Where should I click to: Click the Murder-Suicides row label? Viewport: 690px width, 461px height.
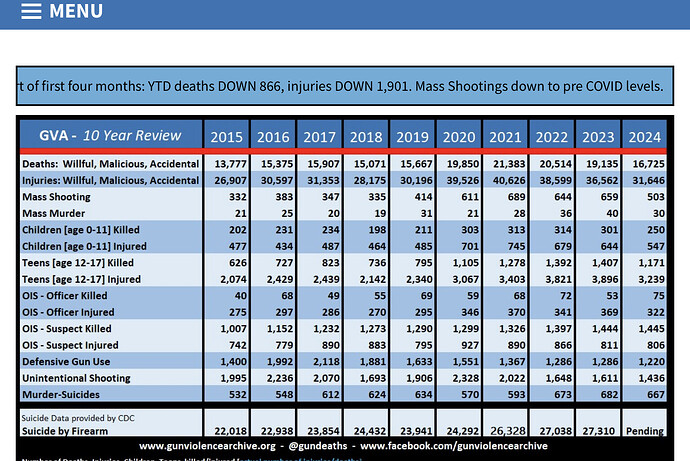(x=61, y=395)
